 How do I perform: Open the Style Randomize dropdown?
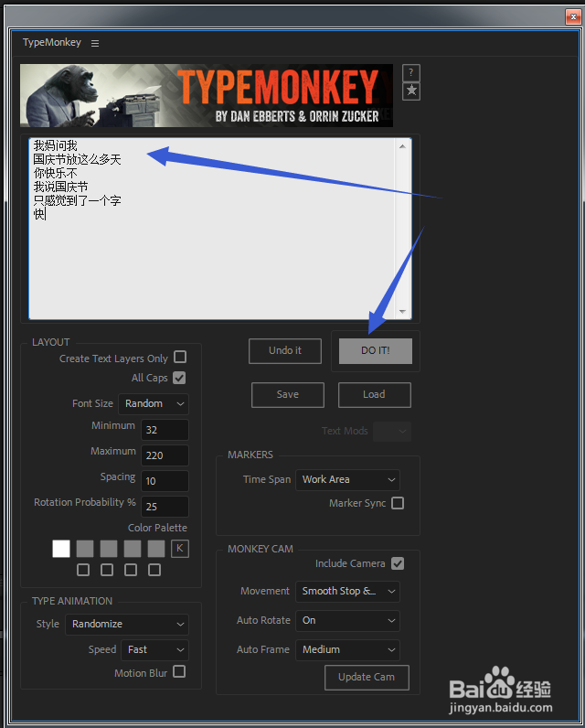click(127, 625)
